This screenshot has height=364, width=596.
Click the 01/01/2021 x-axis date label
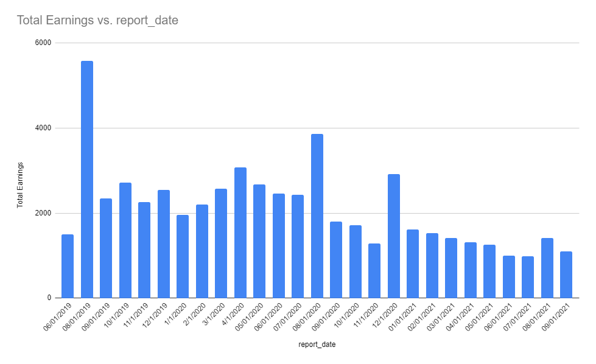[x=403, y=317]
